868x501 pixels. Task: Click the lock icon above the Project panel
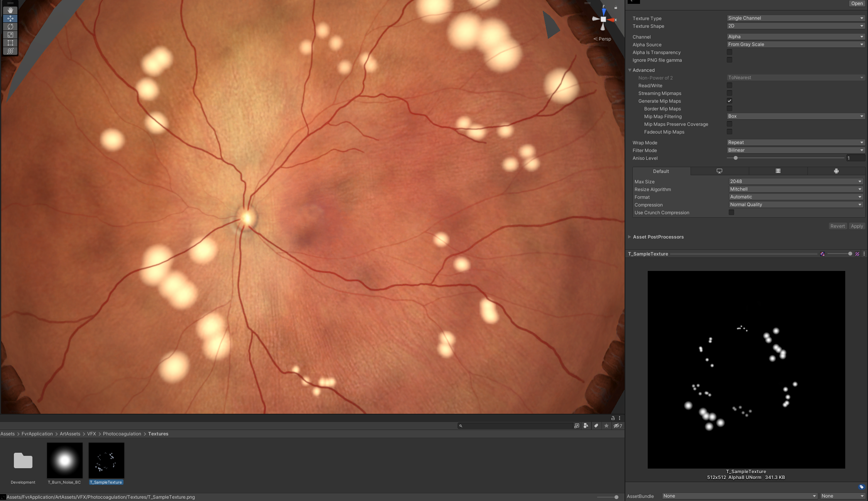[613, 418]
